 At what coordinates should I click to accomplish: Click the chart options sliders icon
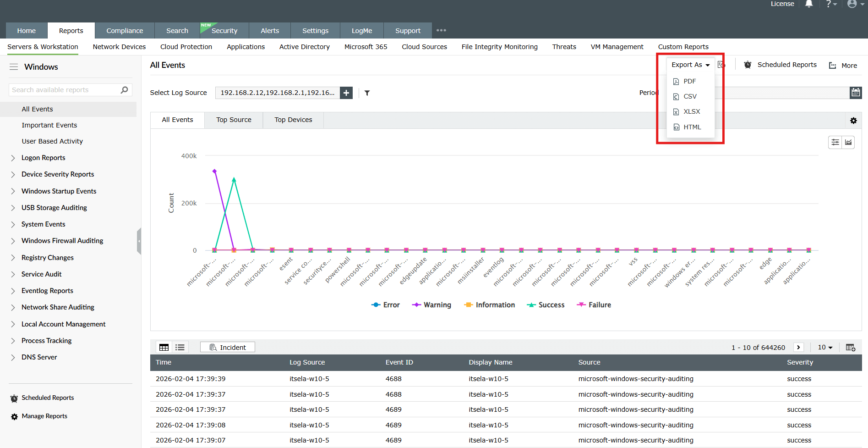[835, 142]
